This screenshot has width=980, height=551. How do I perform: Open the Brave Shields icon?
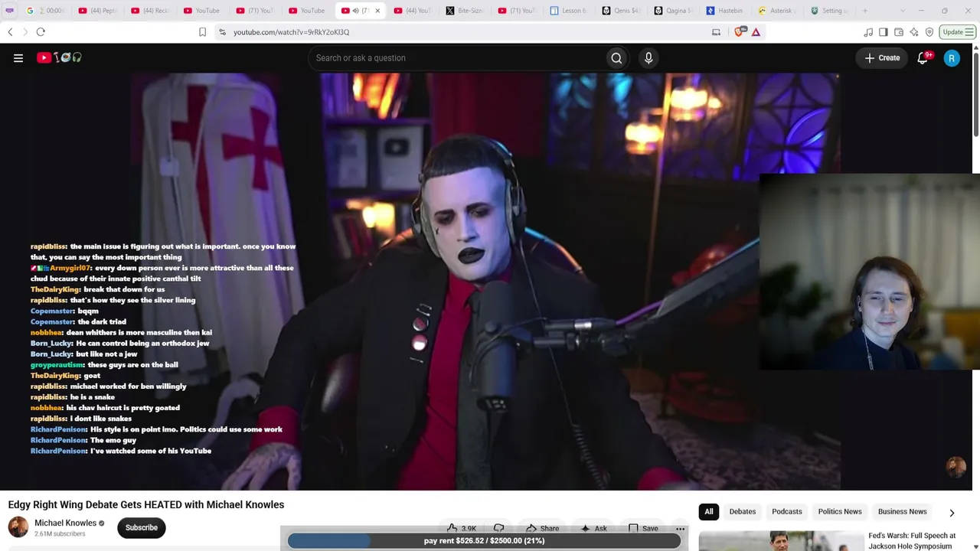point(739,32)
